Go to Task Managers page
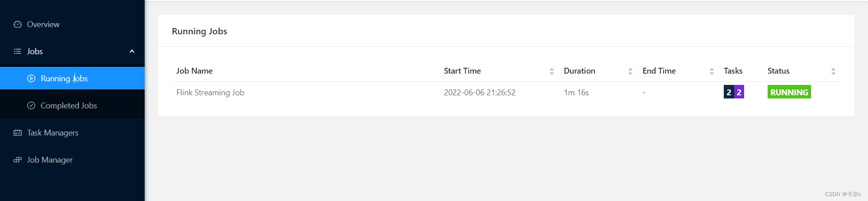 (52, 133)
